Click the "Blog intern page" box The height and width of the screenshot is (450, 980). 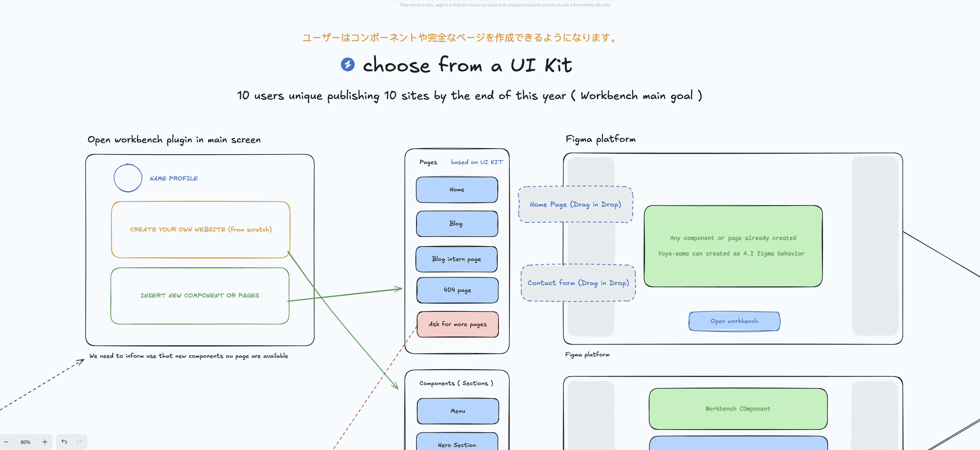coord(457,259)
